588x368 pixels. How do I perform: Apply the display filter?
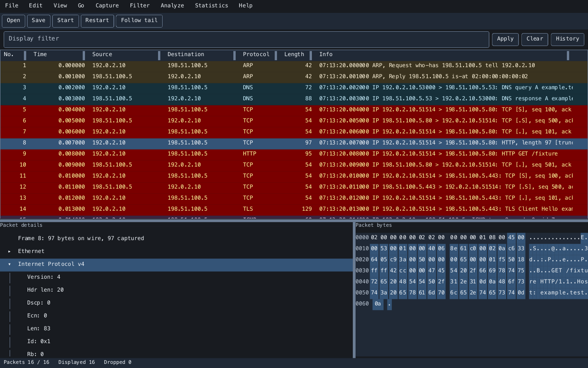coord(505,39)
